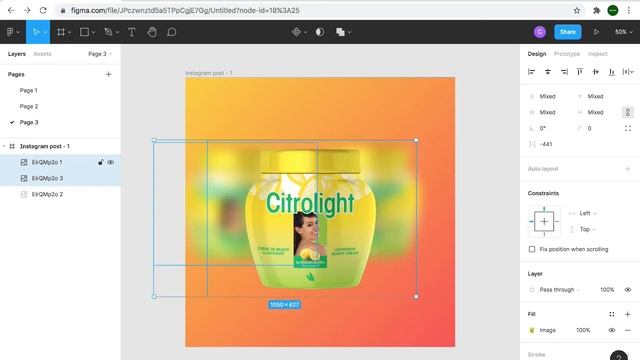Reload the browser page

point(43,10)
